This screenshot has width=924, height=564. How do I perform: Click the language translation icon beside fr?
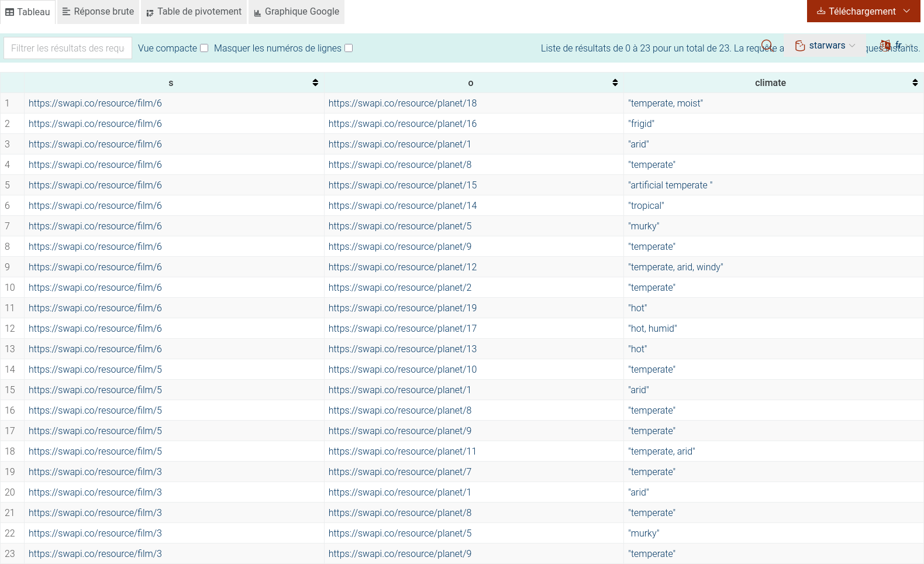pos(885,45)
